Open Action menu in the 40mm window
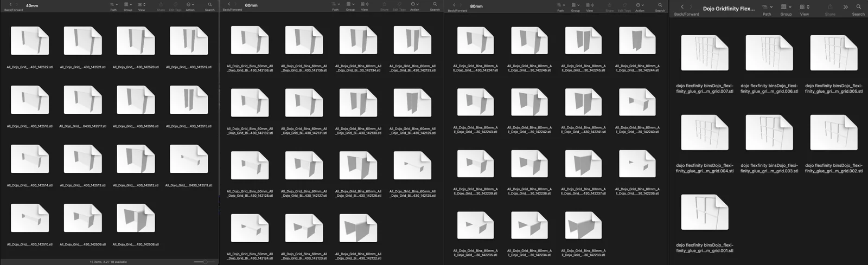 [x=190, y=5]
